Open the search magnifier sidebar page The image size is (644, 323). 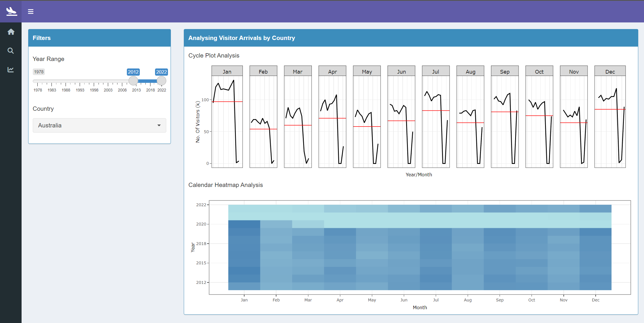(11, 51)
